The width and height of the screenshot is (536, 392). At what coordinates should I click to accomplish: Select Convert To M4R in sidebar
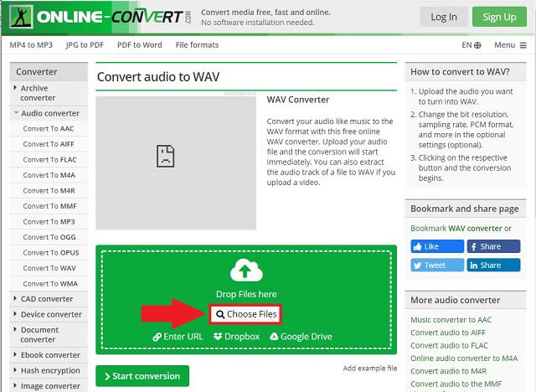pyautogui.click(x=49, y=191)
